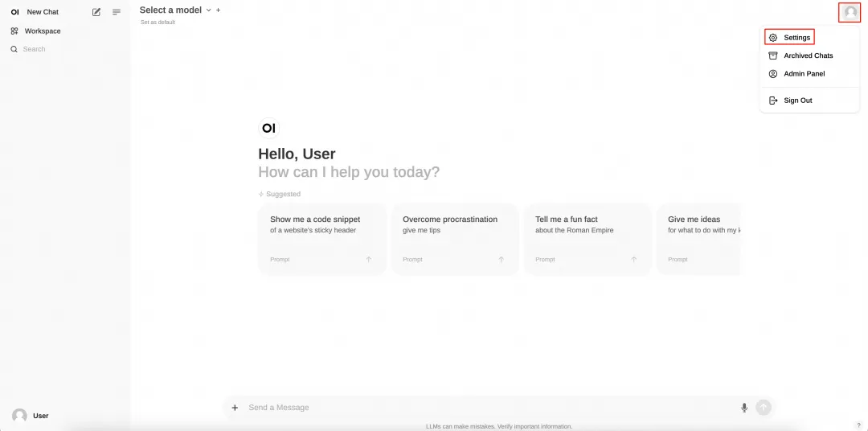Viewport: 868px width, 431px height.
Task: Select the Tell me a fun fact prompt
Action: point(588,239)
